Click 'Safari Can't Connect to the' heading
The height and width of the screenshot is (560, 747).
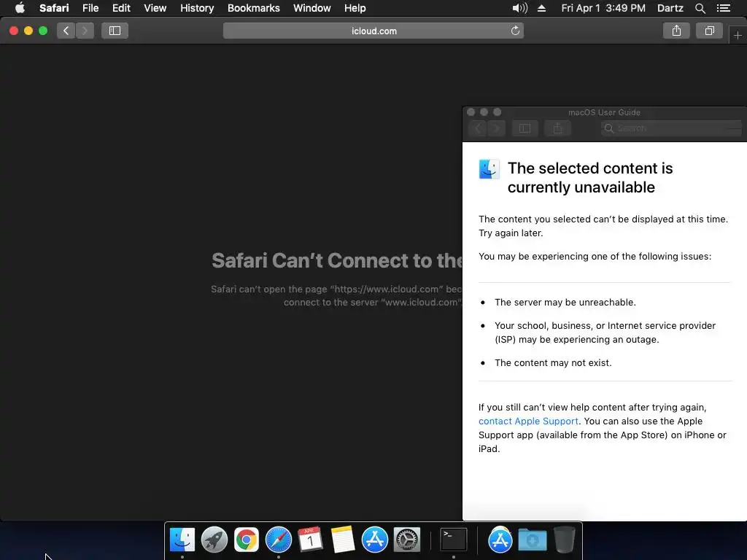point(337,260)
